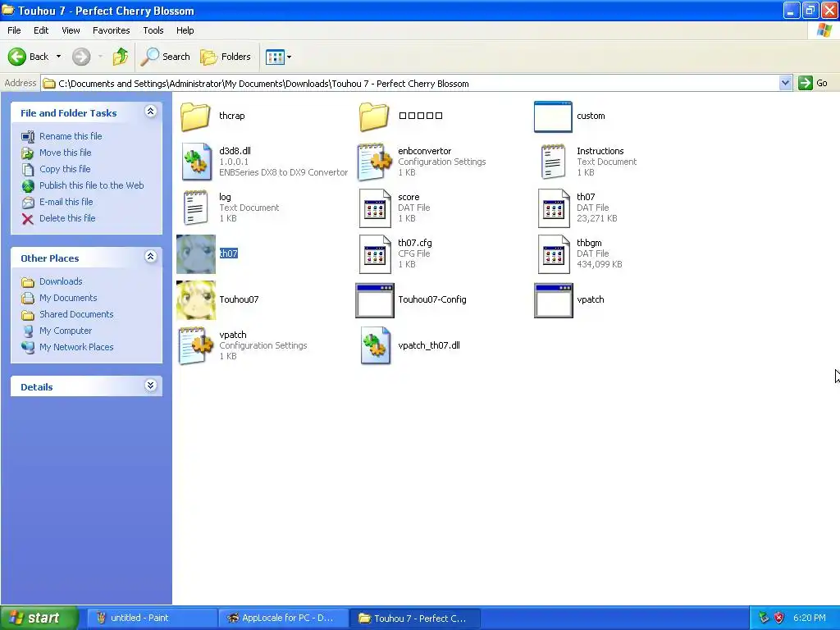
Task: Select the th07.cfg file icon
Action: coord(375,254)
